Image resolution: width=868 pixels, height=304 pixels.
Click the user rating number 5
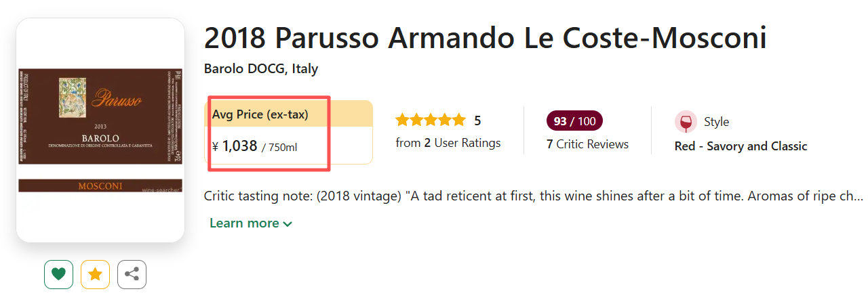pyautogui.click(x=477, y=121)
